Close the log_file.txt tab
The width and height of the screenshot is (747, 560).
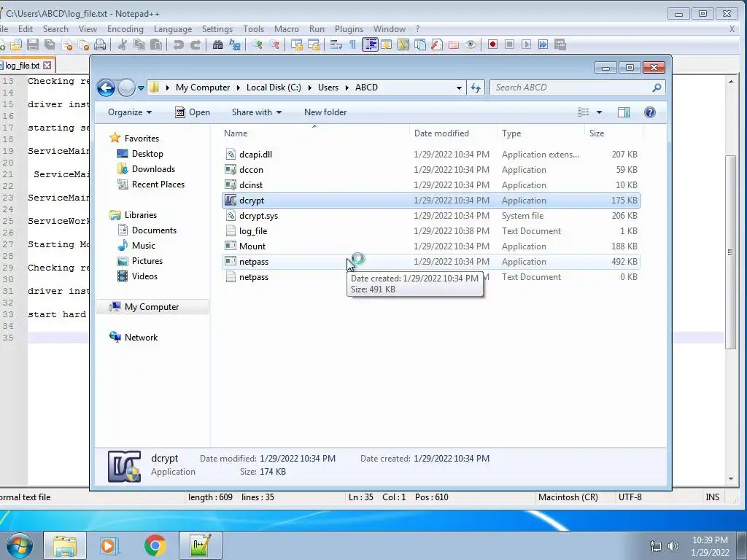point(47,65)
